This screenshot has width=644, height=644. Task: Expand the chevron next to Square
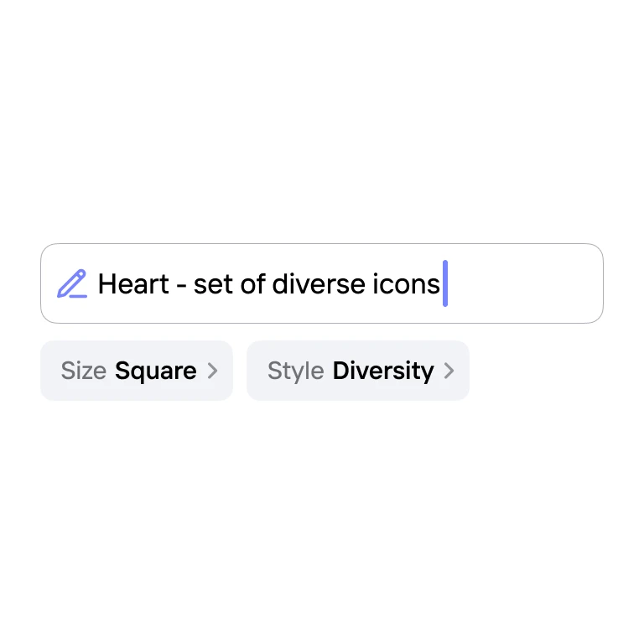tap(212, 371)
